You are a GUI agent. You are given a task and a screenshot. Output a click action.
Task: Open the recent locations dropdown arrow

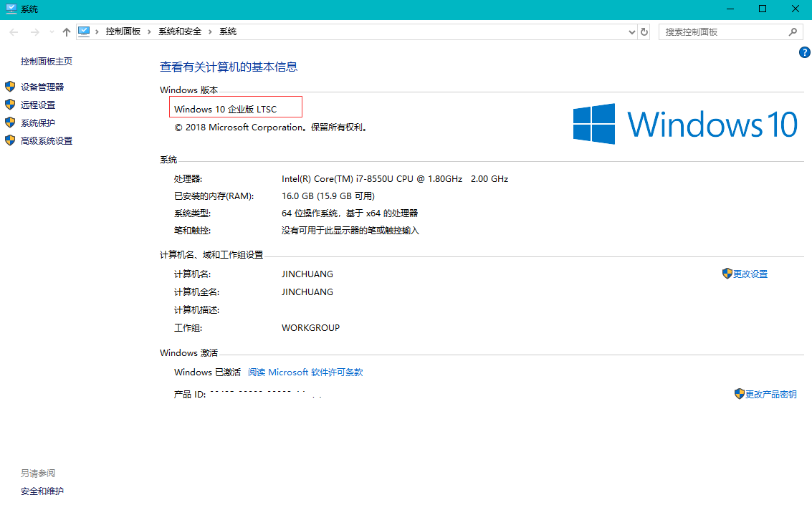pos(52,32)
